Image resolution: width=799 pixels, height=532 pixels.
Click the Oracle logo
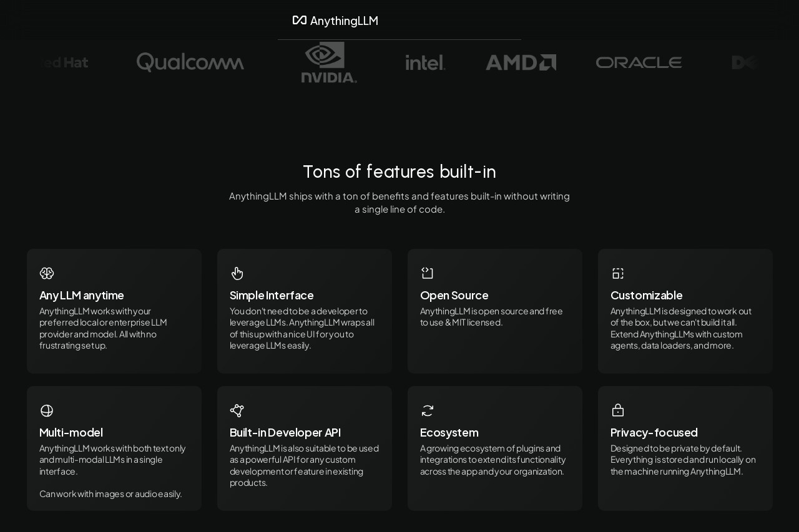(639, 62)
